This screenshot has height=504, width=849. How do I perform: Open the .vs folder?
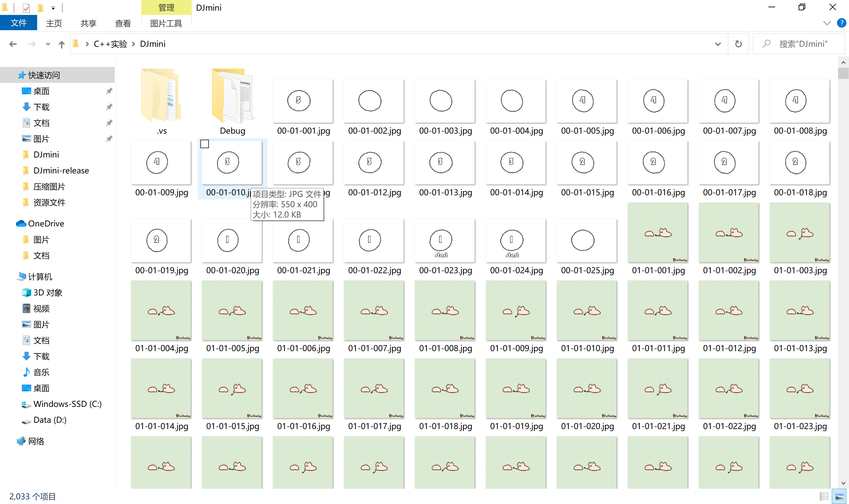click(x=161, y=101)
